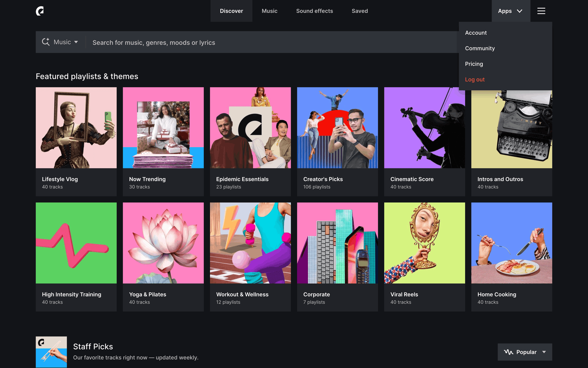Click the Home Cooking title

tap(497, 294)
